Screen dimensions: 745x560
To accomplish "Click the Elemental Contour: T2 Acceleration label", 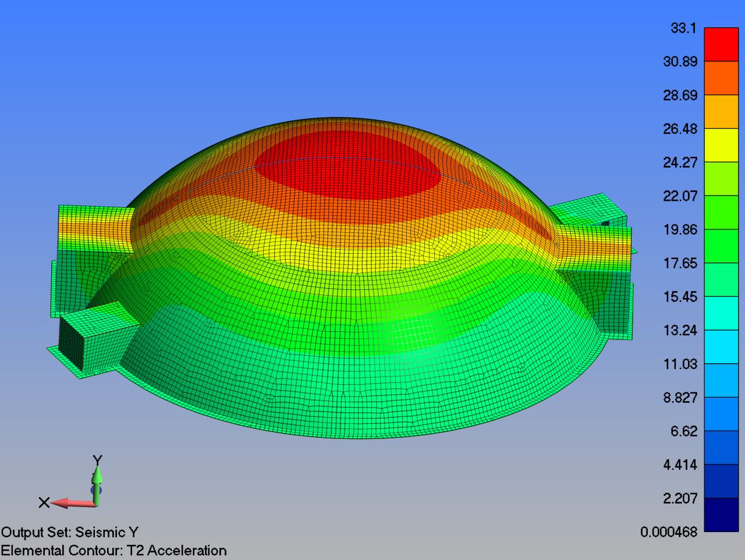I will 113,550.
